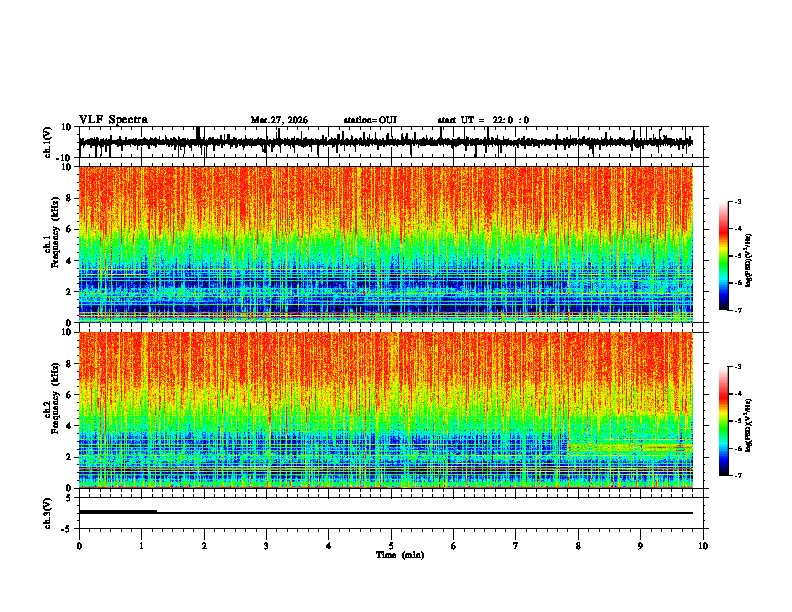Screen dimensions: 792x612
Task: Click the large spike near minute 2 in ch.1(V)
Action: click(198, 134)
